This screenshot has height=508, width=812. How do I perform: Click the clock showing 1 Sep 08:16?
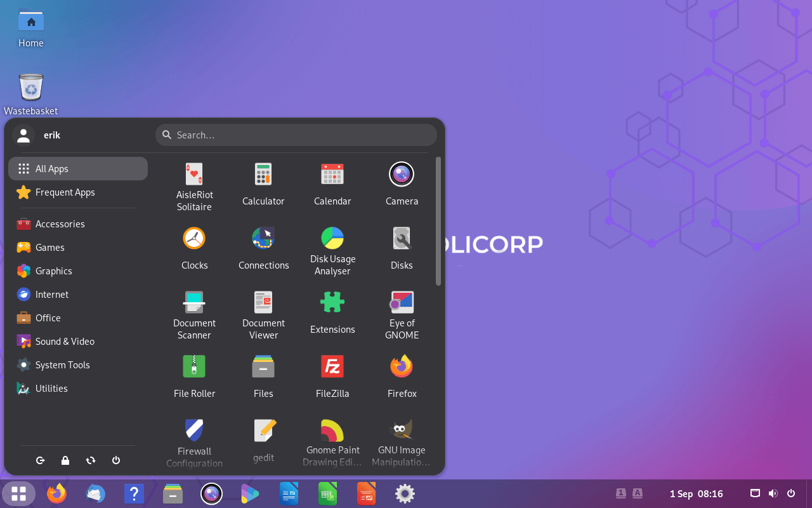point(697,493)
